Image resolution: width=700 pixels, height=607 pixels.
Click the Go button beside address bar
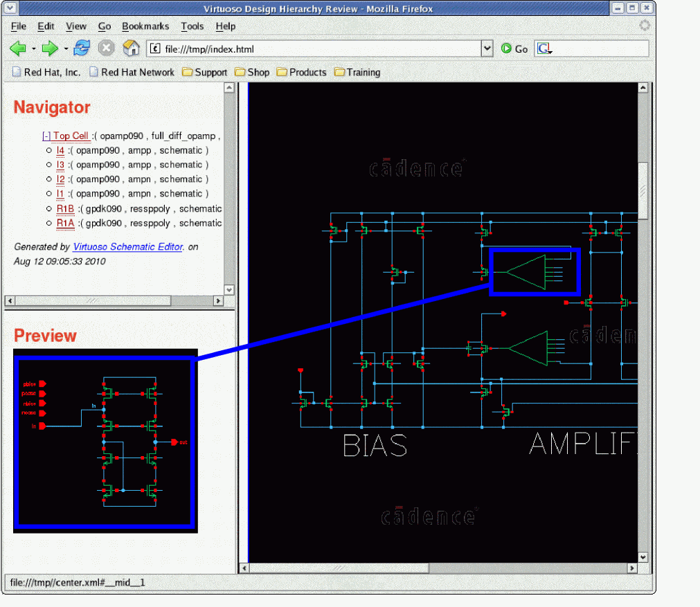coord(514,49)
